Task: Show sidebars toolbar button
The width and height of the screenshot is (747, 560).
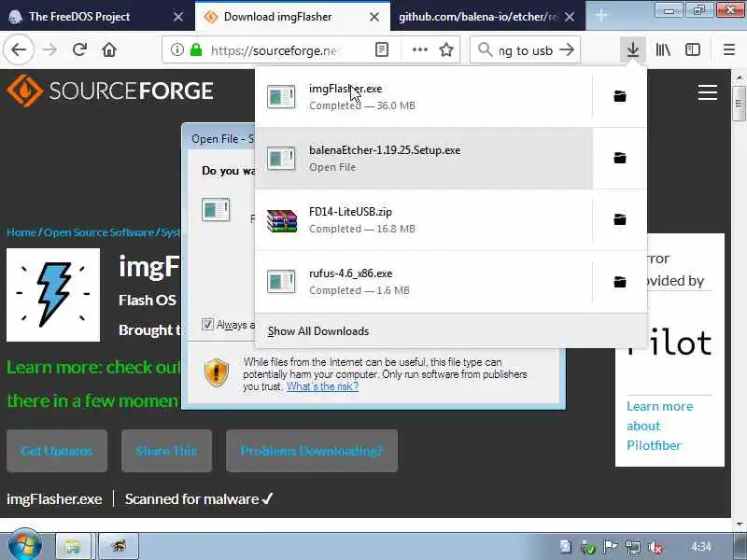Action: [x=693, y=49]
